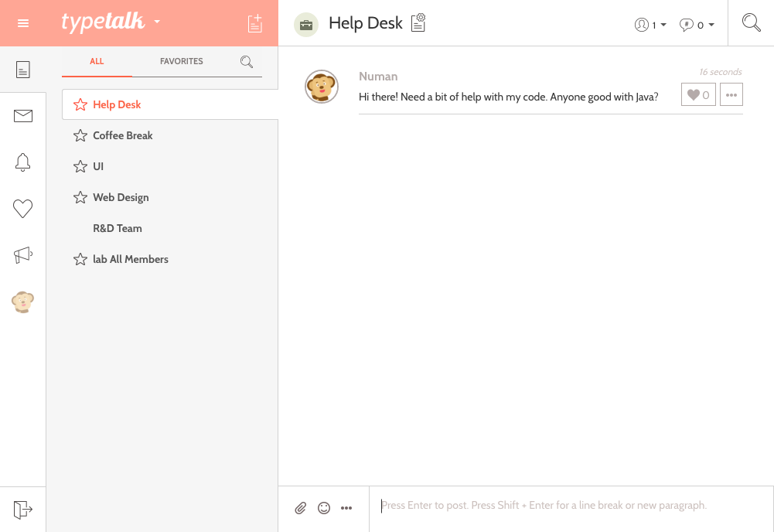Click Numan's message text about Java
This screenshot has height=532, width=774.
(x=509, y=97)
